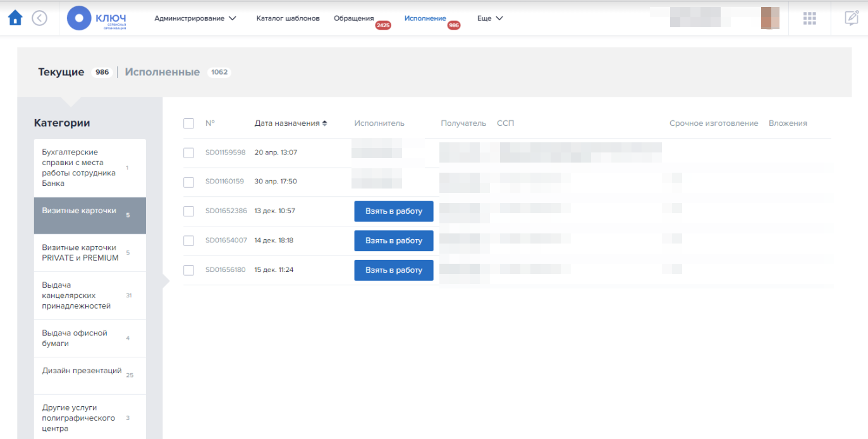Click the ССП column header
The width and height of the screenshot is (868, 439).
pyautogui.click(x=506, y=123)
